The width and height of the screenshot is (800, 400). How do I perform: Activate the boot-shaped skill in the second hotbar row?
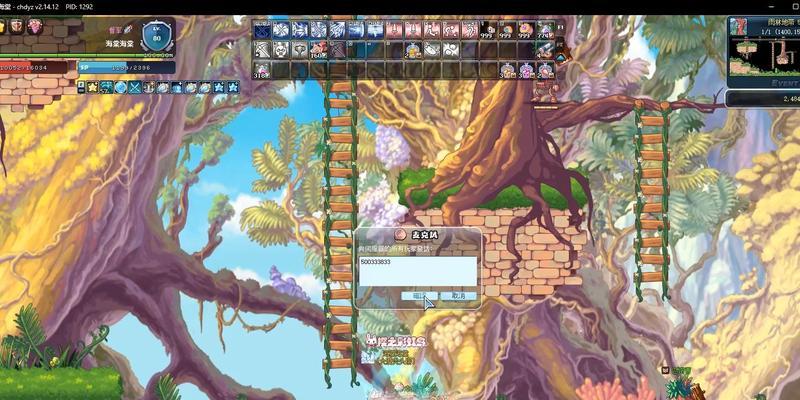(432, 49)
